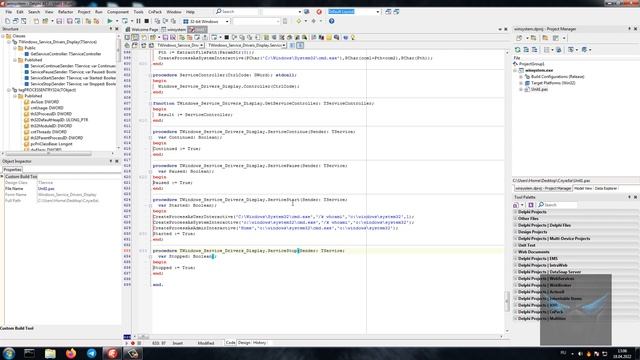The width and height of the screenshot is (640, 360).
Task: Expand the Unit Test palette category
Action: point(516,245)
